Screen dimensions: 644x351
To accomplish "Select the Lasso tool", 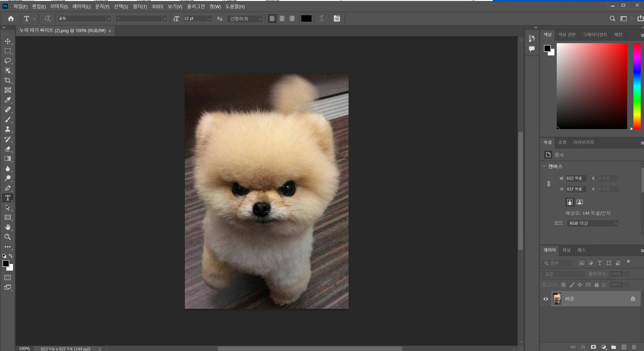I will click(8, 61).
